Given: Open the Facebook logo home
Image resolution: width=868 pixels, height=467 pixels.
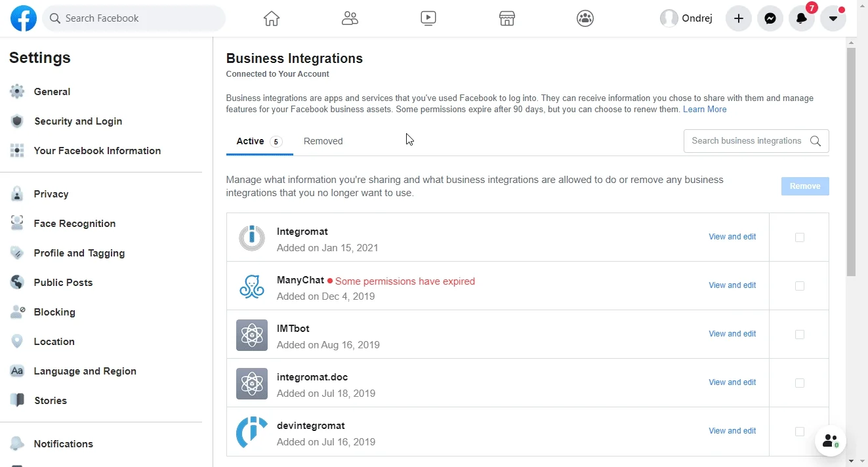Looking at the screenshot, I should tap(24, 18).
